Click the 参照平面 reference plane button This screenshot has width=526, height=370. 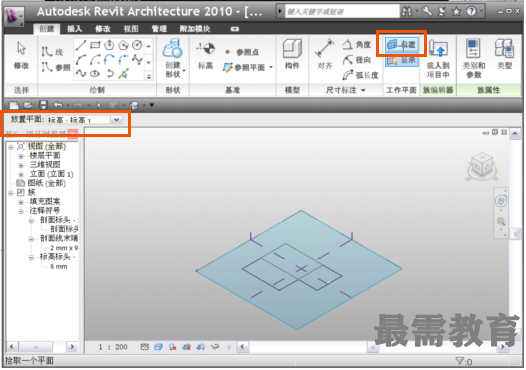click(x=248, y=67)
